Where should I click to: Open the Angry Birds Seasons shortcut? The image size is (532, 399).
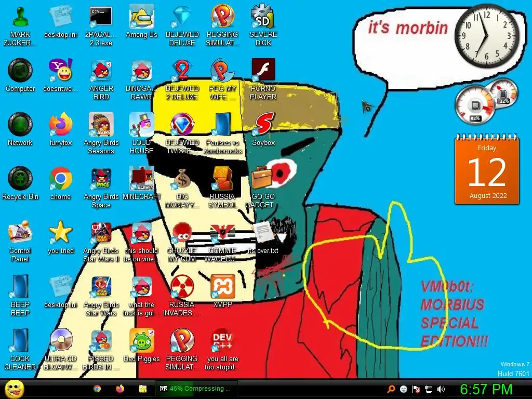pos(101,134)
